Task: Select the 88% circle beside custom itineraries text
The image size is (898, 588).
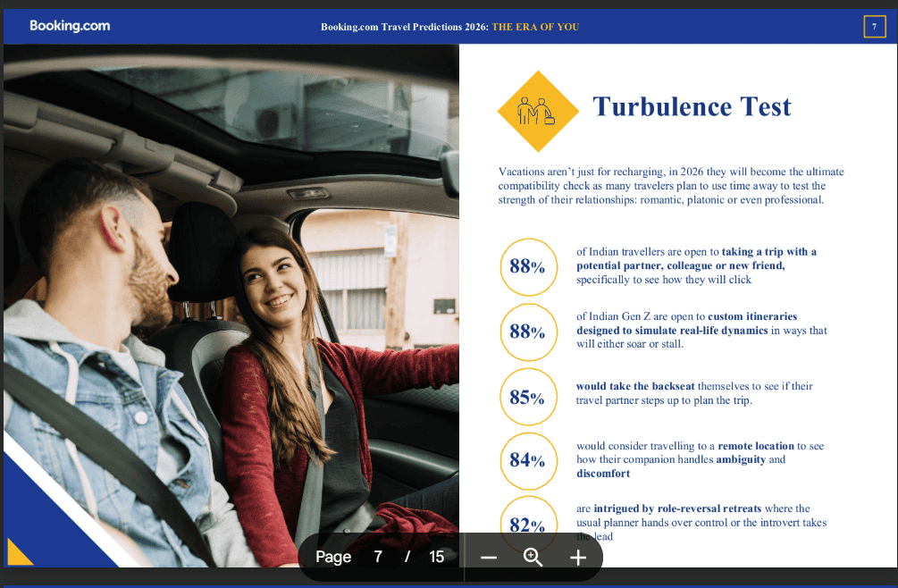Action: (x=527, y=332)
